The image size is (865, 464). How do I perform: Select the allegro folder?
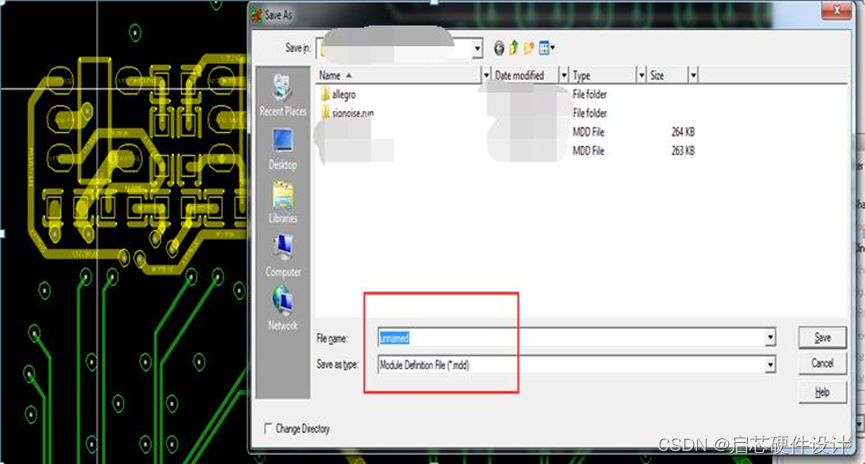click(344, 94)
